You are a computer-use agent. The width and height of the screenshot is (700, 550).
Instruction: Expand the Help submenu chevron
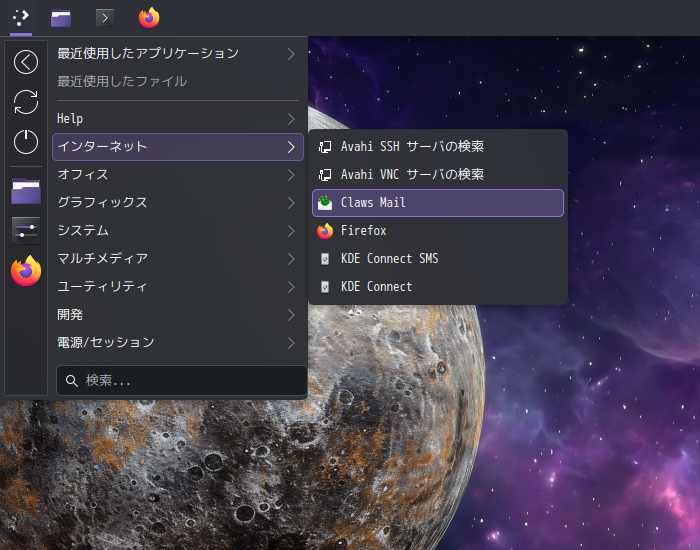pos(291,119)
